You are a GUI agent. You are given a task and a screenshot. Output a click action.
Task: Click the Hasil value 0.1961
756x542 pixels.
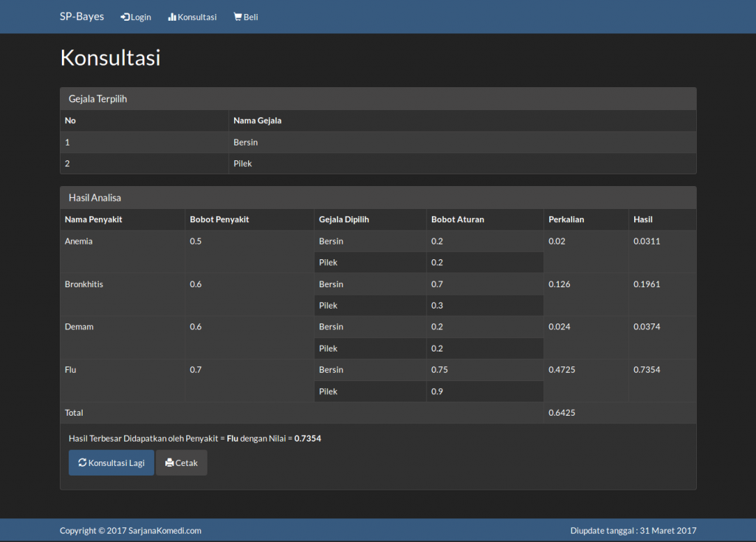(647, 284)
